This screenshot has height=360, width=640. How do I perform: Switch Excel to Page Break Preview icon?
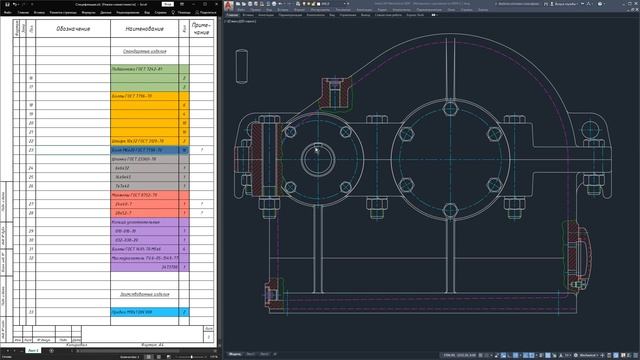coord(169,357)
